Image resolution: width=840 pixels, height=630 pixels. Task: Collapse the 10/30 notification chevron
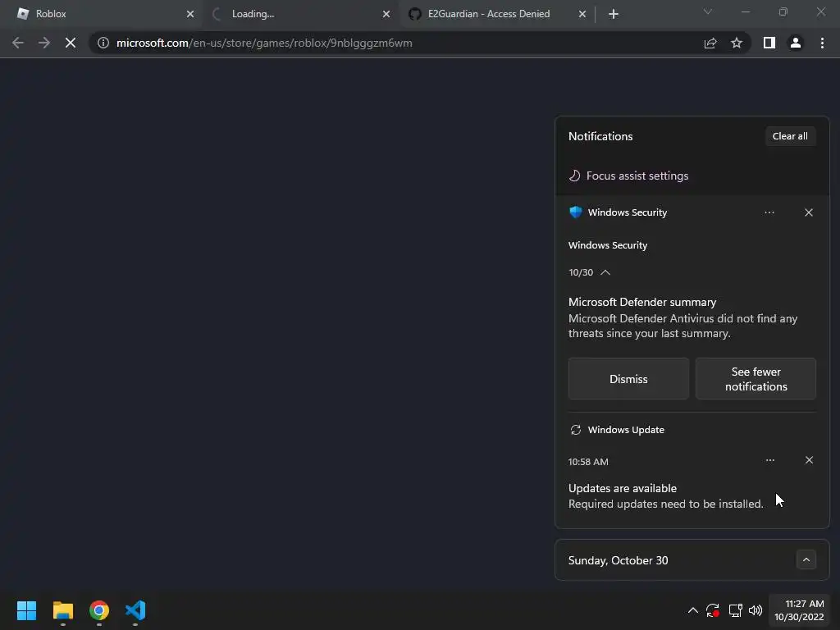click(605, 272)
